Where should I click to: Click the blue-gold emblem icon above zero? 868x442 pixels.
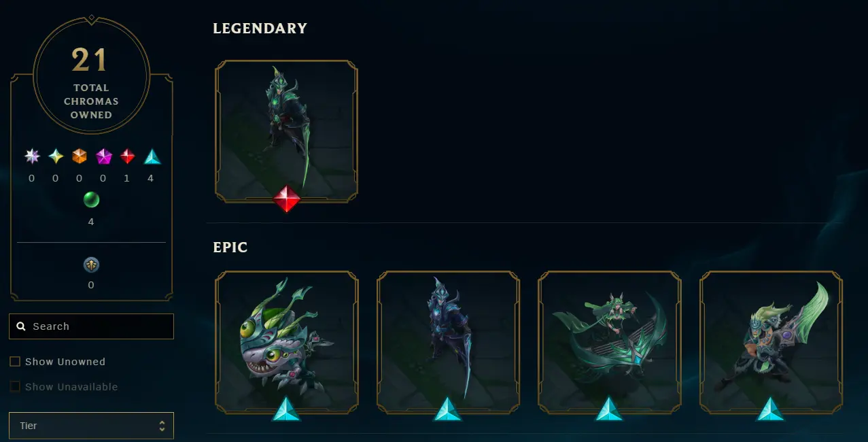91,265
